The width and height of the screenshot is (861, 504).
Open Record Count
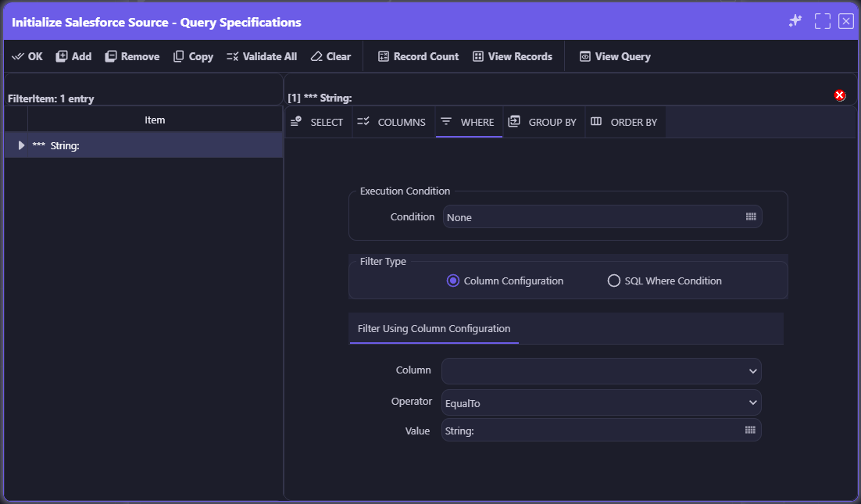419,56
